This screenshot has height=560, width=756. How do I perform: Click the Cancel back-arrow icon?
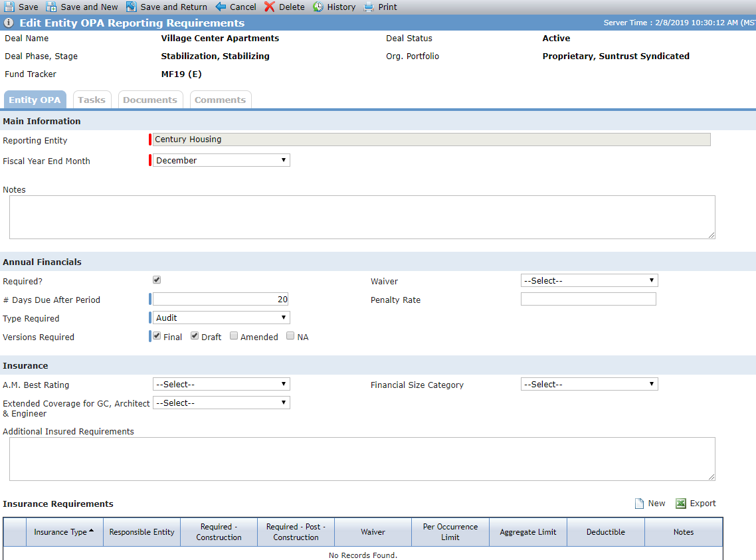pyautogui.click(x=221, y=7)
